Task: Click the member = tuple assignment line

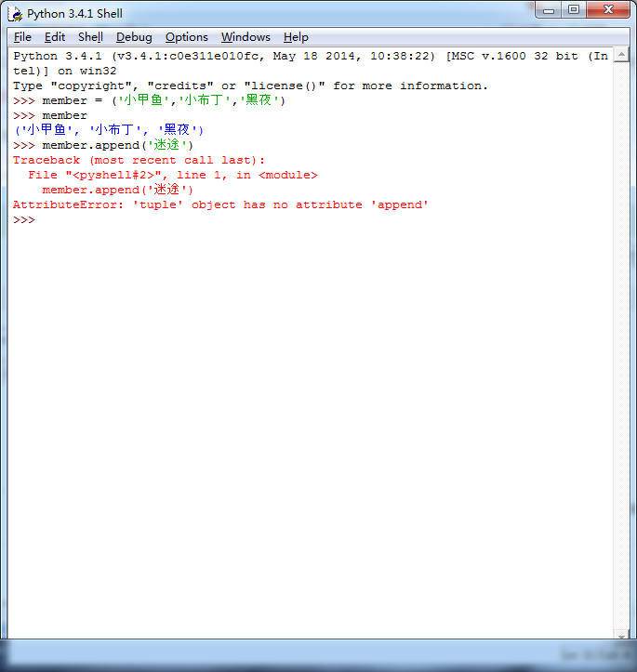Action: pos(149,100)
